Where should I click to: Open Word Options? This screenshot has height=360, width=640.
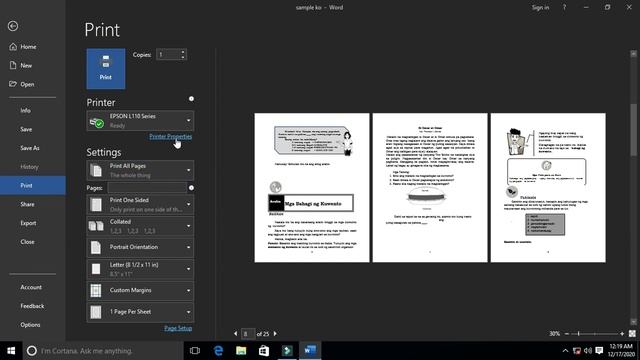pyautogui.click(x=33, y=324)
